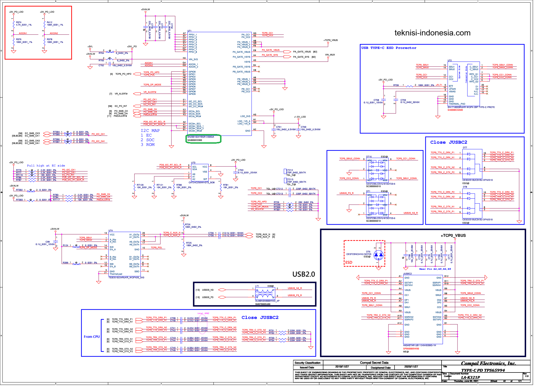Select the Security Classification label

[x=307, y=363]
